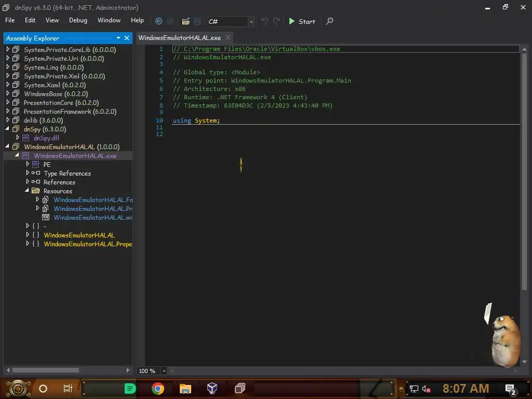Click the Save All disk icon
The image size is (532, 399).
click(197, 21)
